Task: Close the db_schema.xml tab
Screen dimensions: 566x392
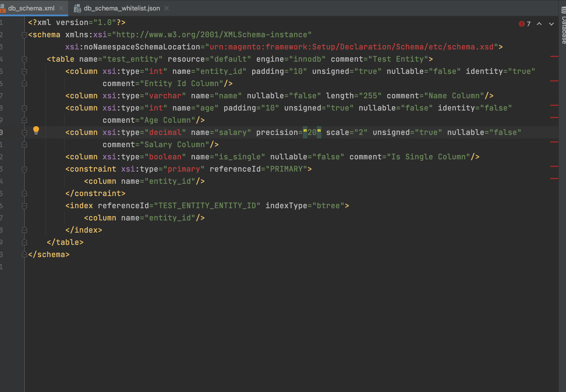Action: 61,8
